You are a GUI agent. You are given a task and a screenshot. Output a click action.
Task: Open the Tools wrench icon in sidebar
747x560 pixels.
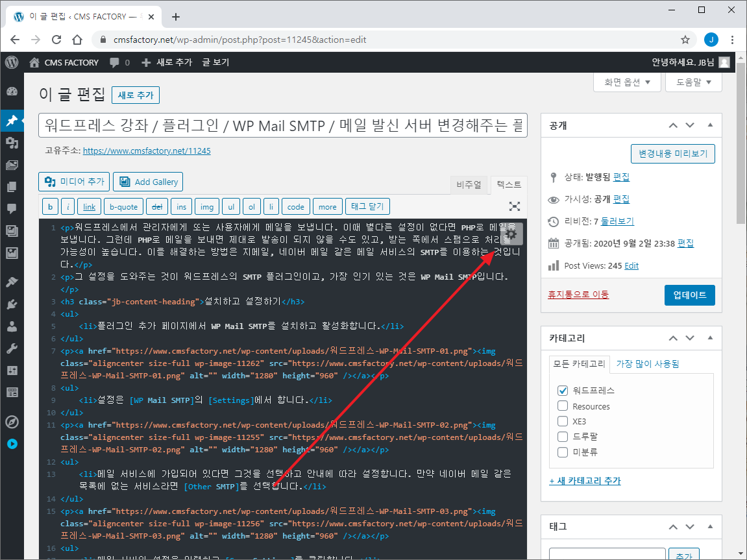pos(12,348)
